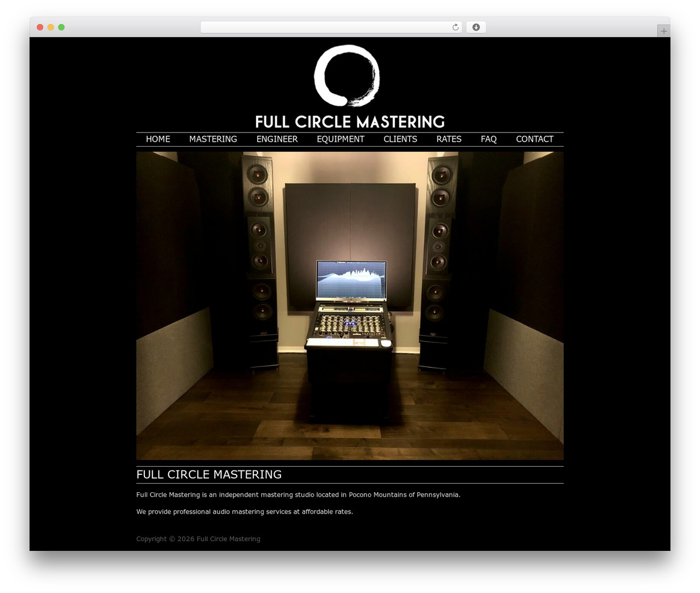This screenshot has height=593, width=700.
Task: Click the FULL CIRCLE MASTERING page heading
Action: 209,474
